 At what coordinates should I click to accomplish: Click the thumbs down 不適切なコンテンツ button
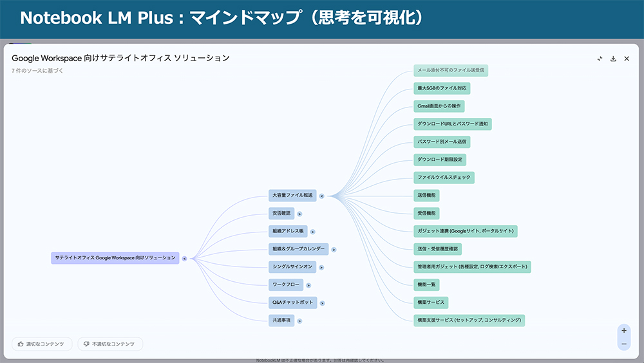tap(111, 344)
